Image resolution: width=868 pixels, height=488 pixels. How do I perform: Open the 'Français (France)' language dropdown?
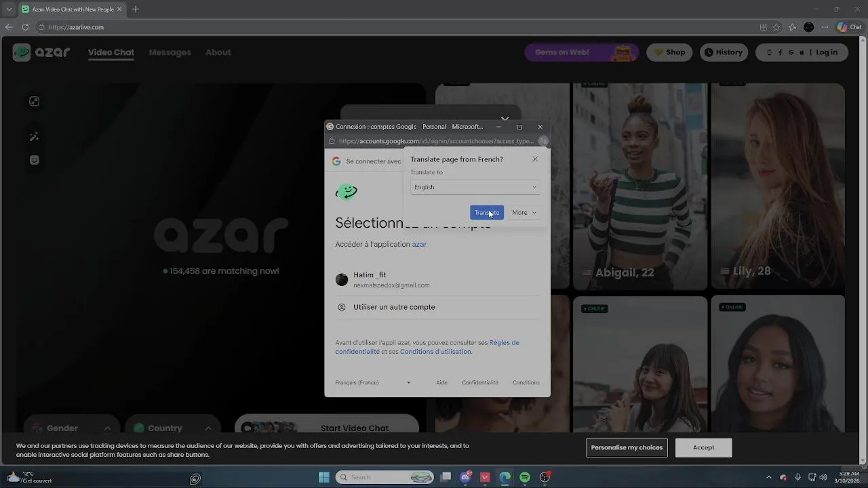pos(373,383)
